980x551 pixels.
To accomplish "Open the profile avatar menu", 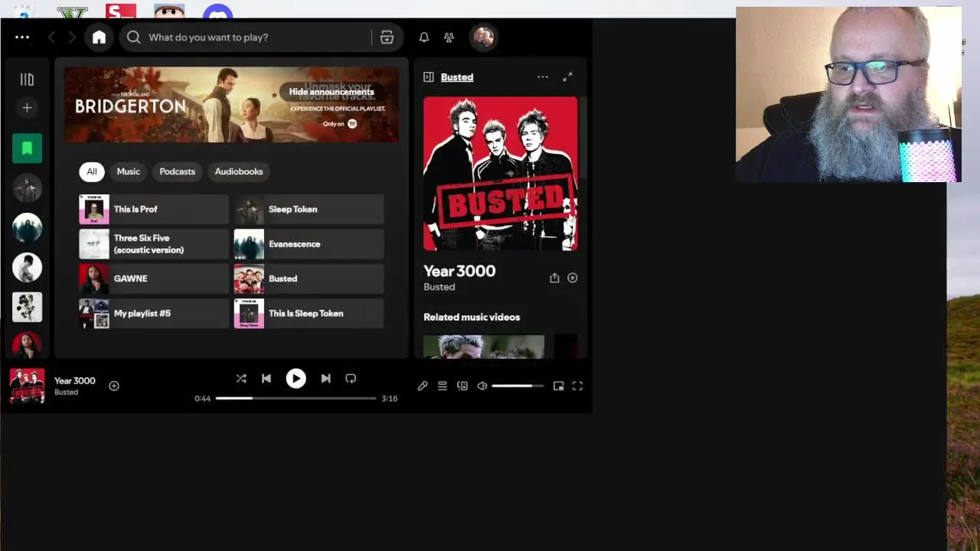I will click(x=483, y=37).
